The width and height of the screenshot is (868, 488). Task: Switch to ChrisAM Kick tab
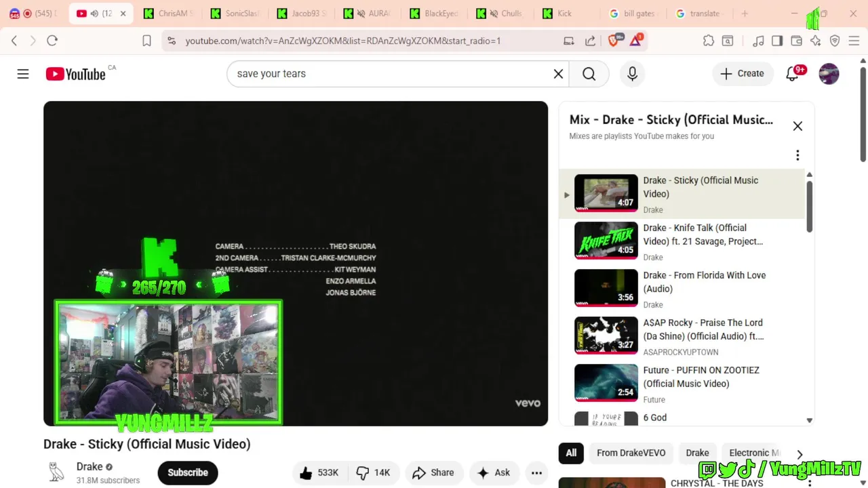point(167,14)
